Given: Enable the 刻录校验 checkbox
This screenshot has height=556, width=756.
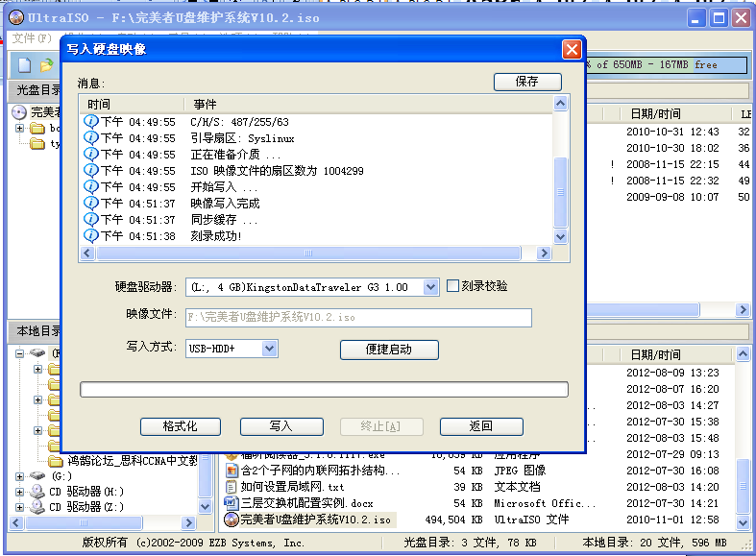Looking at the screenshot, I should pos(452,286).
